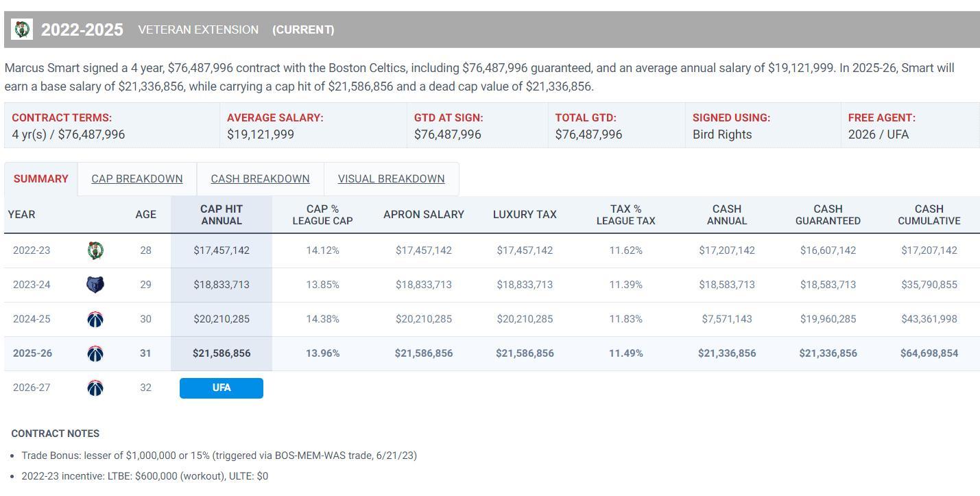Screen dimensions: 980x496
Task: Click the Cap Hit Annual column header
Action: (222, 215)
